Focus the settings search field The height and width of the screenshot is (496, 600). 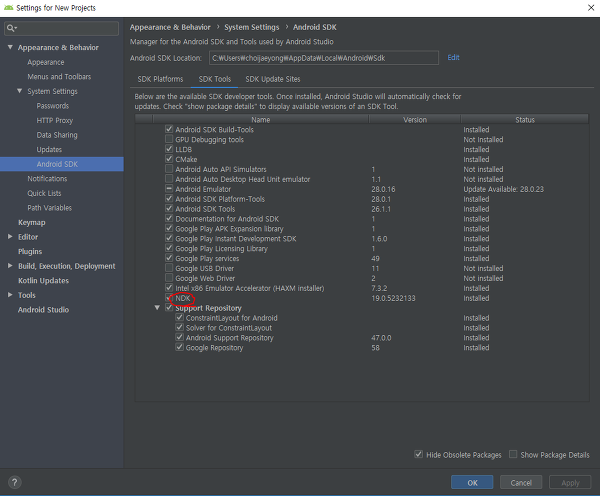(61, 28)
